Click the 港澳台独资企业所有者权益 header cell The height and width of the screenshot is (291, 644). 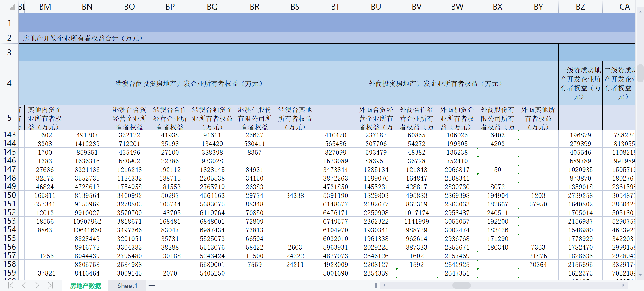pyautogui.click(x=212, y=118)
